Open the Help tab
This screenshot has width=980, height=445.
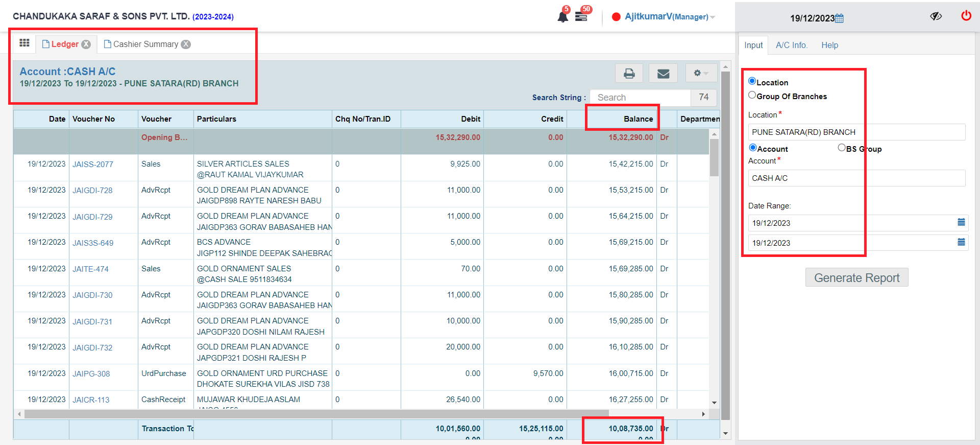(x=829, y=45)
